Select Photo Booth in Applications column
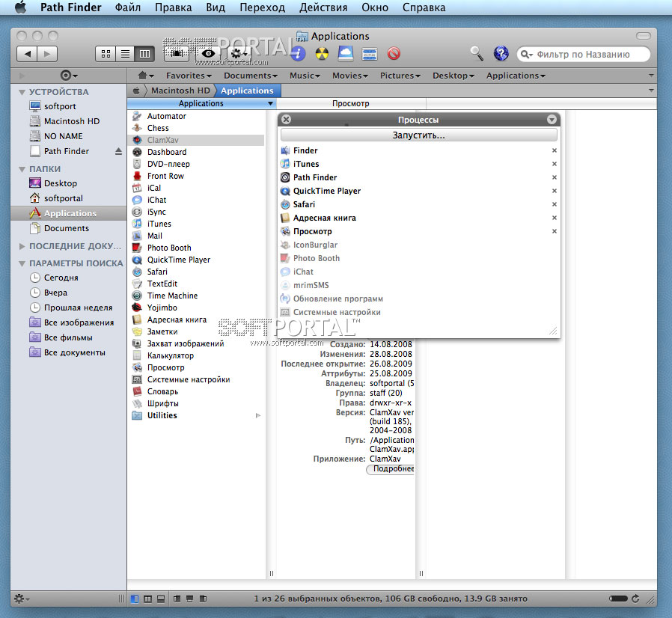The height and width of the screenshot is (618, 672). coord(196,248)
